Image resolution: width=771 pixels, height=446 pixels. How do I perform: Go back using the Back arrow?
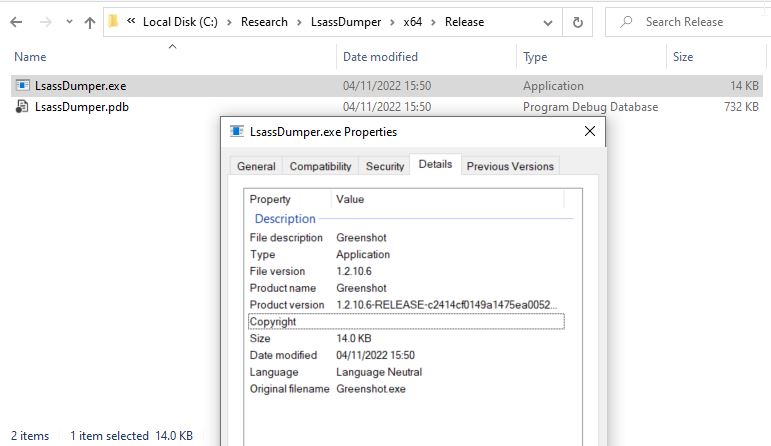click(16, 22)
